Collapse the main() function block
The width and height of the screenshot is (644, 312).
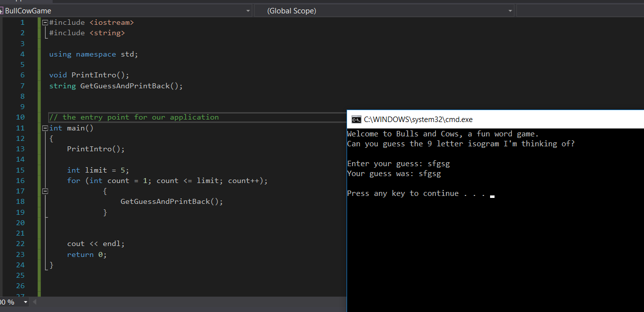pyautogui.click(x=45, y=128)
